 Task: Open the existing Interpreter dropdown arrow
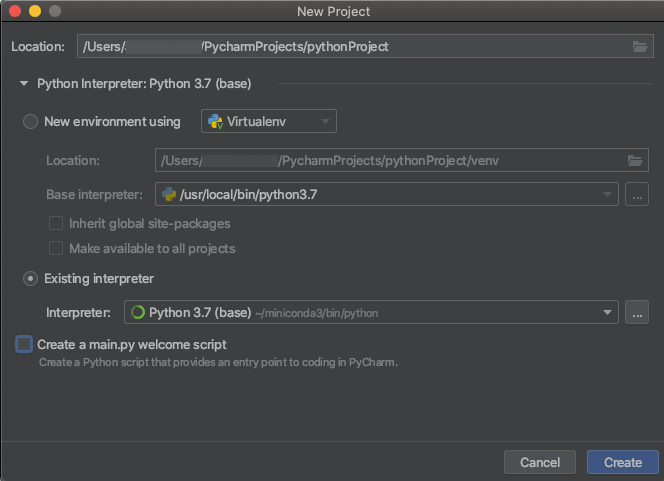607,312
